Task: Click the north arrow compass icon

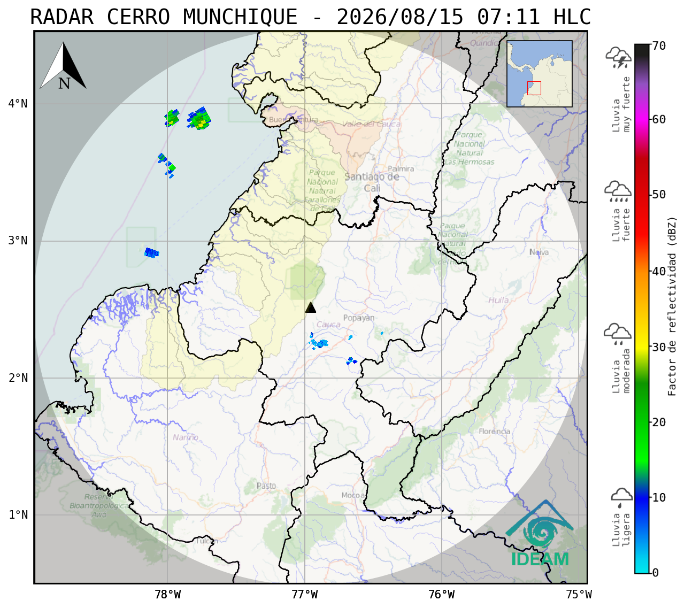Action: [x=63, y=66]
